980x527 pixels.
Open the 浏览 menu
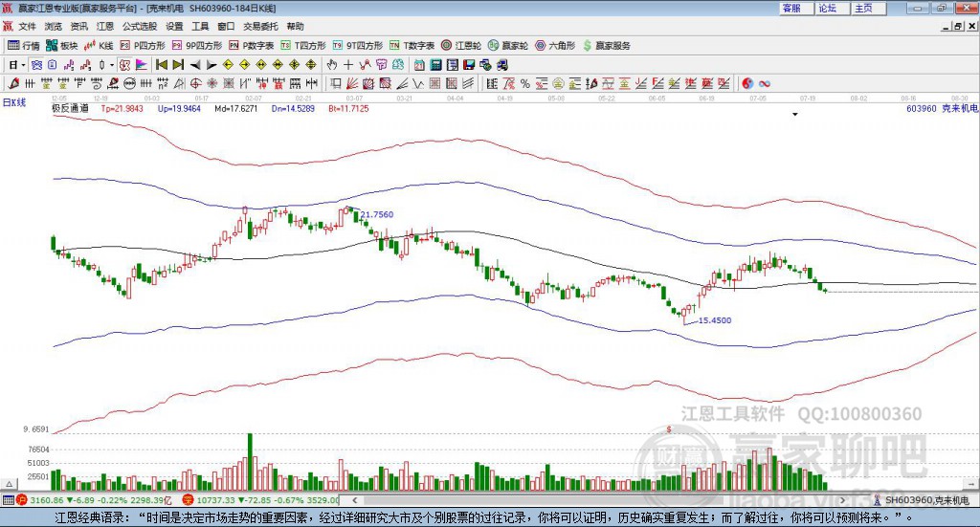[54, 26]
